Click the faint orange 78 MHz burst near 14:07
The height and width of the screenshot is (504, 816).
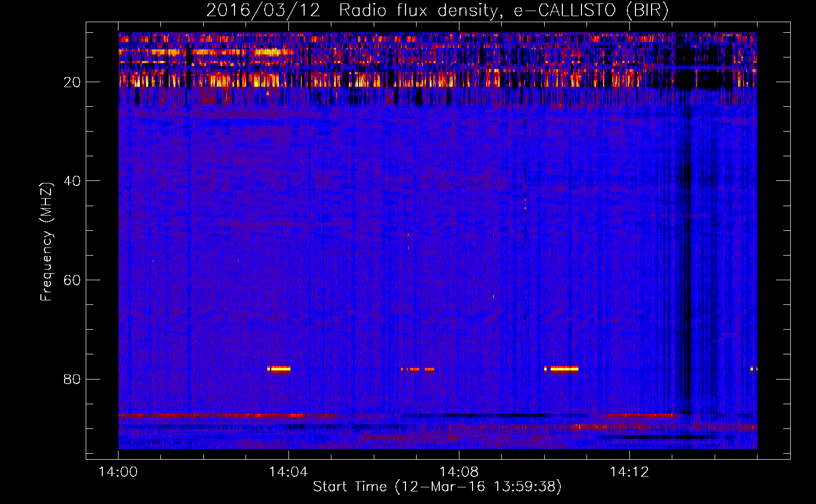click(x=418, y=369)
